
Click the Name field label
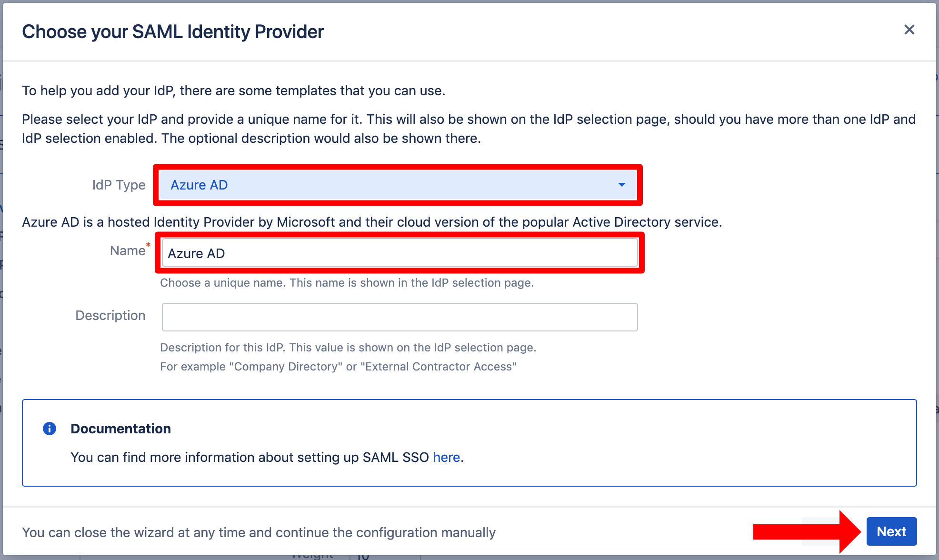click(x=127, y=251)
